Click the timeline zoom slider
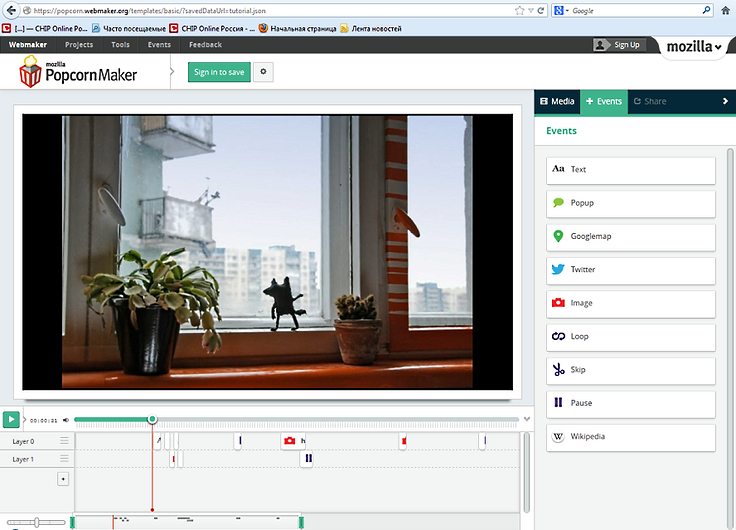The height and width of the screenshot is (530, 736). [x=36, y=522]
